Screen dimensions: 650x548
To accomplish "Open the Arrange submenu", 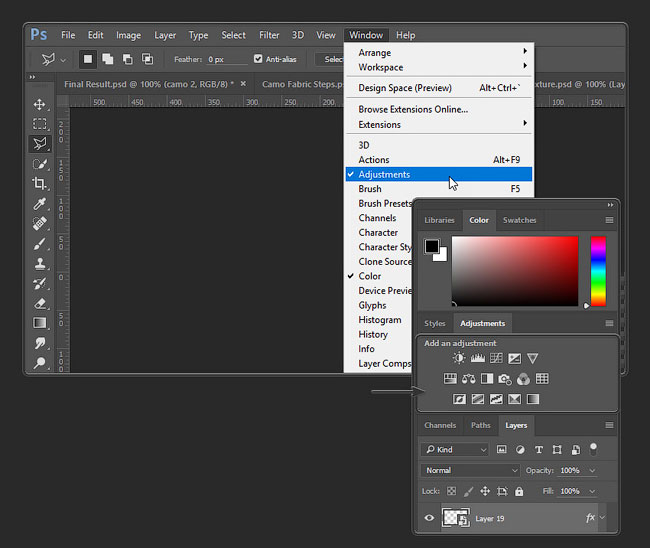I will tap(439, 53).
